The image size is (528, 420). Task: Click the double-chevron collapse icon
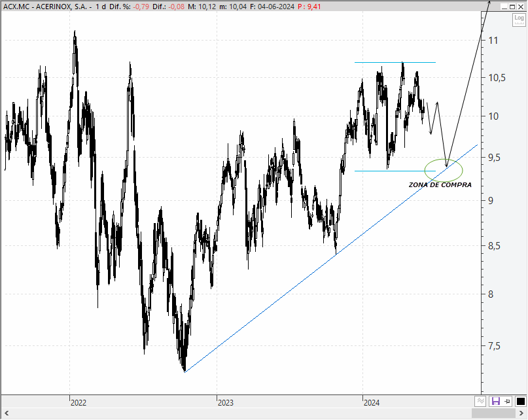point(480,402)
